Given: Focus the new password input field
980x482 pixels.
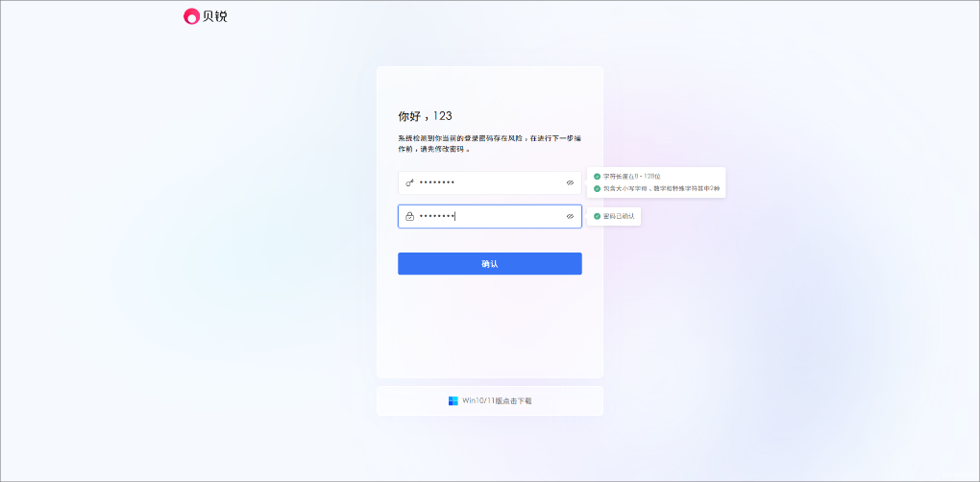Looking at the screenshot, I should pyautogui.click(x=490, y=182).
